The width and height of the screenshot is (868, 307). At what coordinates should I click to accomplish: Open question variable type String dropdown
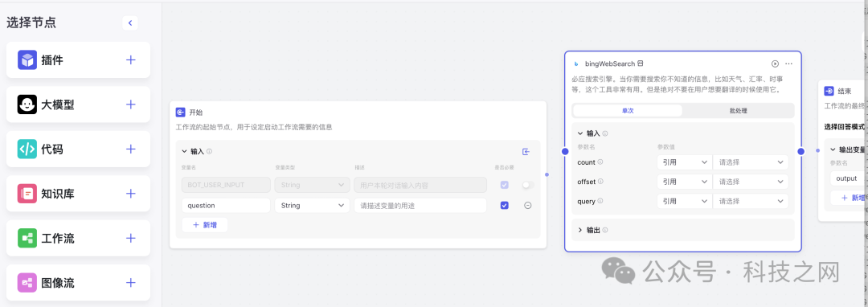tap(312, 205)
